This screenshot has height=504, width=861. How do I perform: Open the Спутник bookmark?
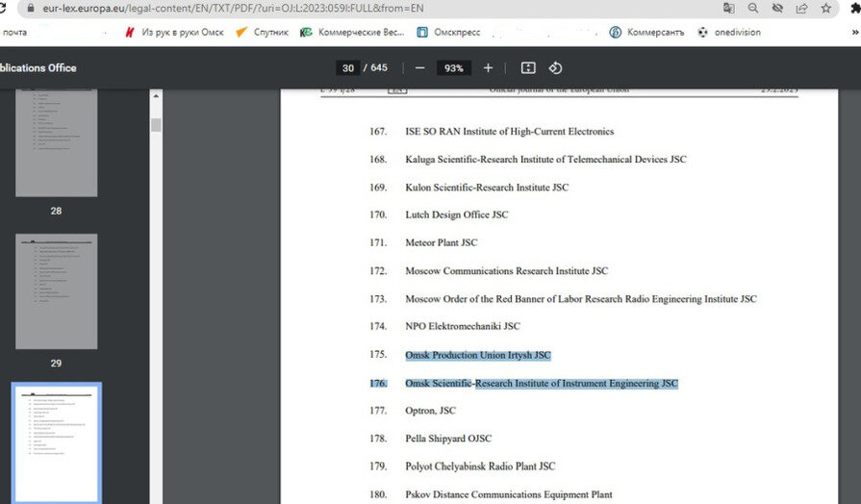coord(262,33)
